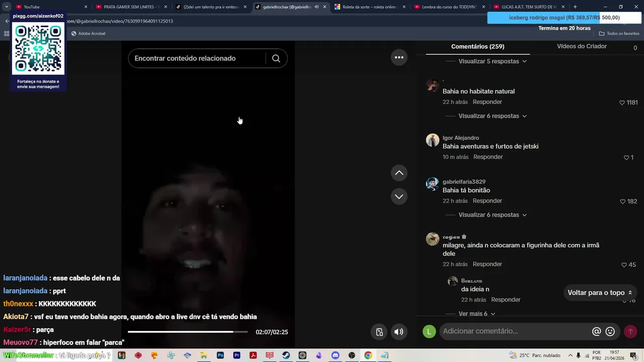
Task: Open 'Todos os favoritos' bookmarks folder
Action: (619, 34)
